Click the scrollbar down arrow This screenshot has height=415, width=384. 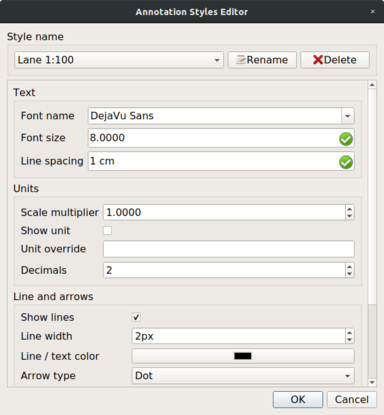point(372,382)
